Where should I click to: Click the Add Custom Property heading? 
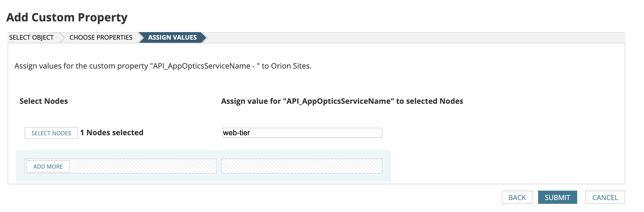click(x=67, y=17)
